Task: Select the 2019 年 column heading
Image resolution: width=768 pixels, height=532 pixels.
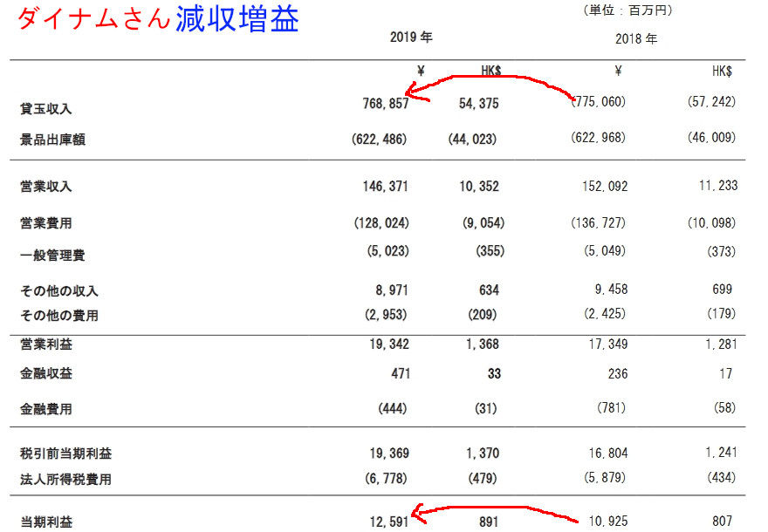Action: (x=411, y=38)
